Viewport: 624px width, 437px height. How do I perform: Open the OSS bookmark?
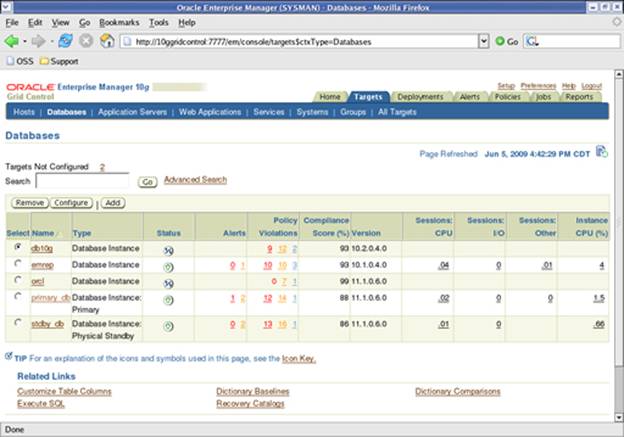coord(20,61)
